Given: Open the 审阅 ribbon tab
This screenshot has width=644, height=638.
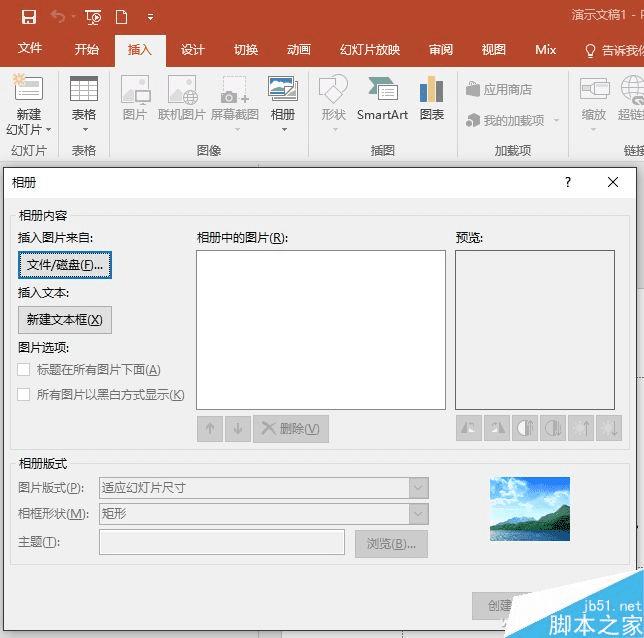Looking at the screenshot, I should pos(441,50).
